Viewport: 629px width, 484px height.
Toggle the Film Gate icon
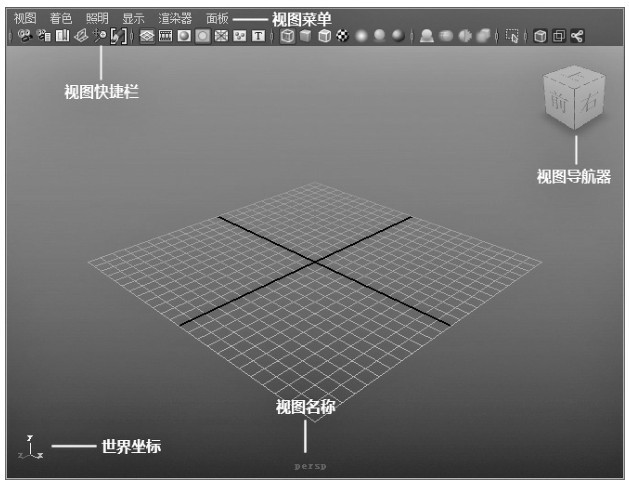[165, 36]
